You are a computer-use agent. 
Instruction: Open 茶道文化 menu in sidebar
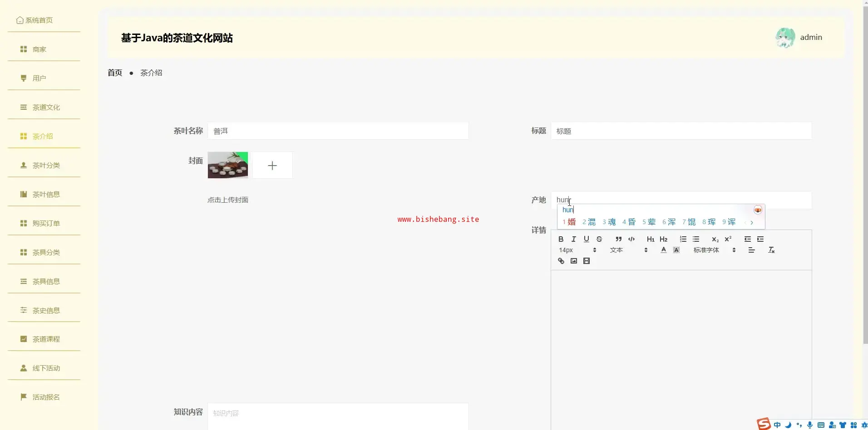(x=44, y=107)
